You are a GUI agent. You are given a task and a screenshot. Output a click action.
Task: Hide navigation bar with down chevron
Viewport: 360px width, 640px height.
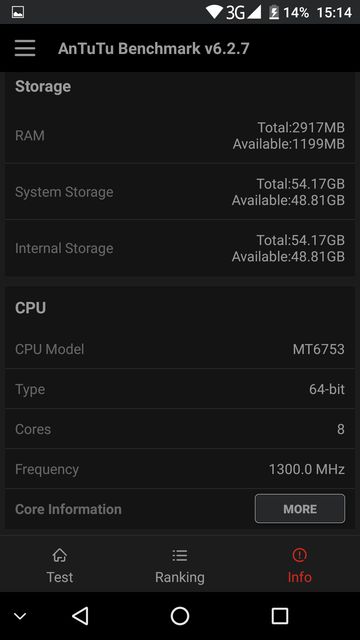point(20,616)
